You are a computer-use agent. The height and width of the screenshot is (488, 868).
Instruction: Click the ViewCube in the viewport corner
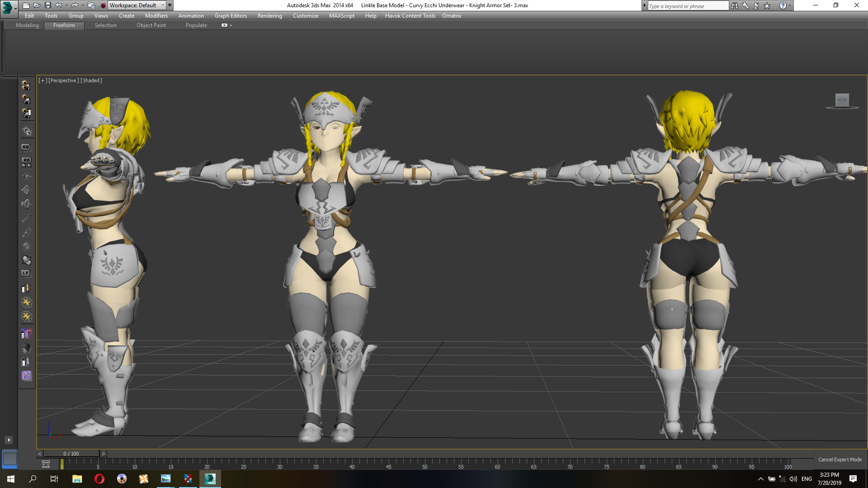click(x=842, y=100)
